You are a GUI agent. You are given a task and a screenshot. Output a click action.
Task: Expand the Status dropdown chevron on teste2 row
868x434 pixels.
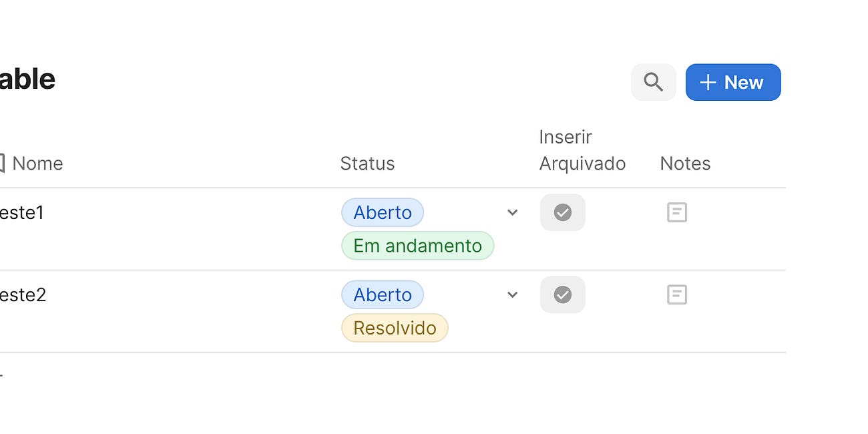(x=512, y=294)
